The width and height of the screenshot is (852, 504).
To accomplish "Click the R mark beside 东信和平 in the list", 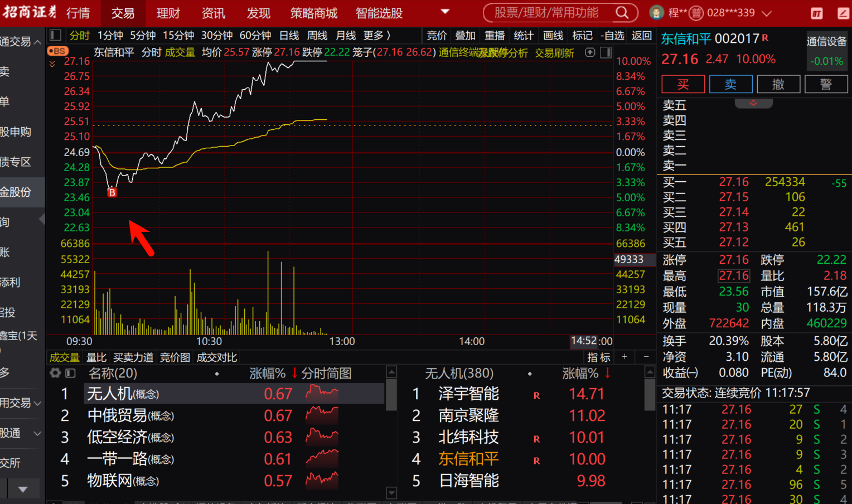I will coord(536,461).
